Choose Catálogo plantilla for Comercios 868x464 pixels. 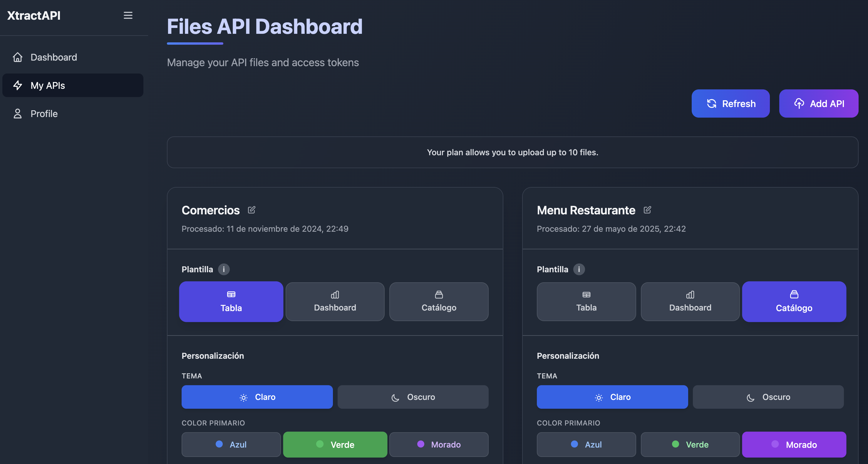click(x=439, y=301)
